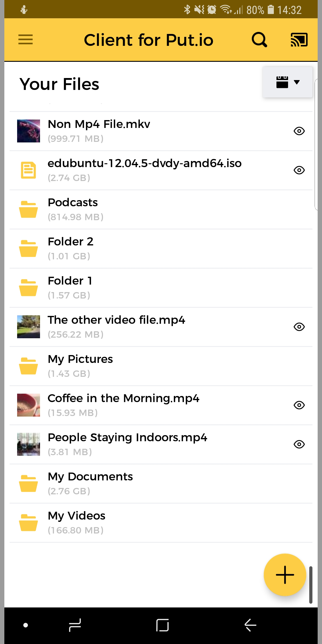
Task: Click the Podcasts folder icon
Action: (x=28, y=209)
